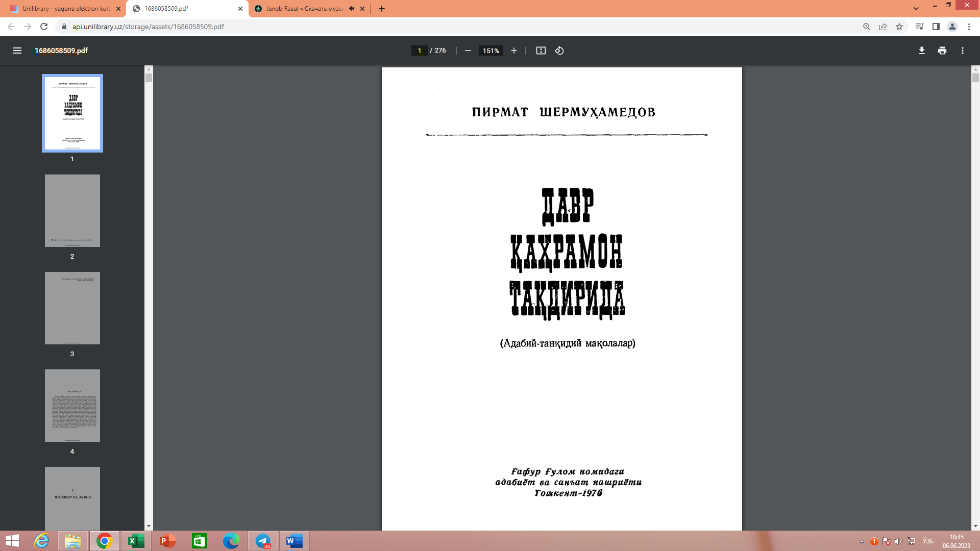The height and width of the screenshot is (551, 980).
Task: Switch to the 1686058509.pdf tab
Action: [186, 9]
